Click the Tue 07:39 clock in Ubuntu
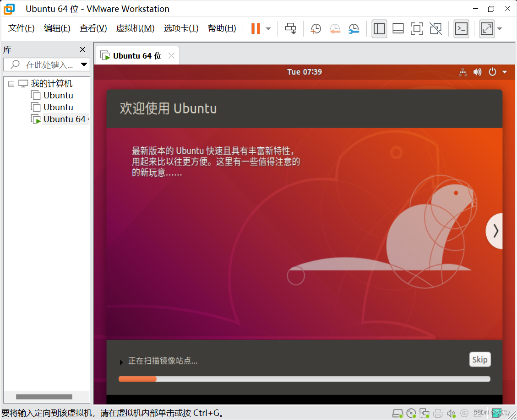 pyautogui.click(x=305, y=72)
